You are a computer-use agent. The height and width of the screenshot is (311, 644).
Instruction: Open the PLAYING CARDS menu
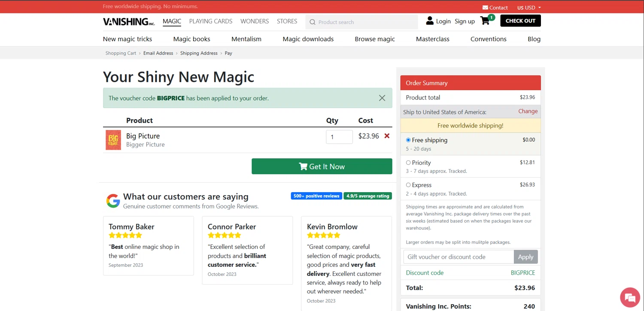pyautogui.click(x=211, y=21)
